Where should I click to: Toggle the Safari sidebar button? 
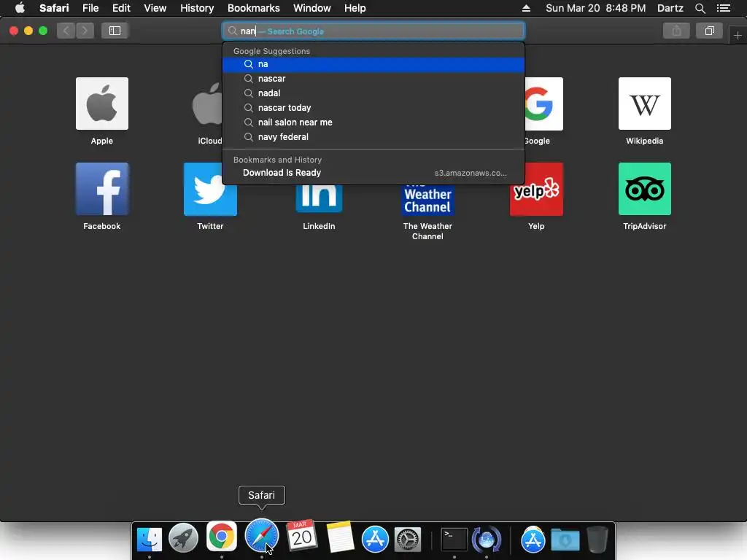[x=115, y=31]
